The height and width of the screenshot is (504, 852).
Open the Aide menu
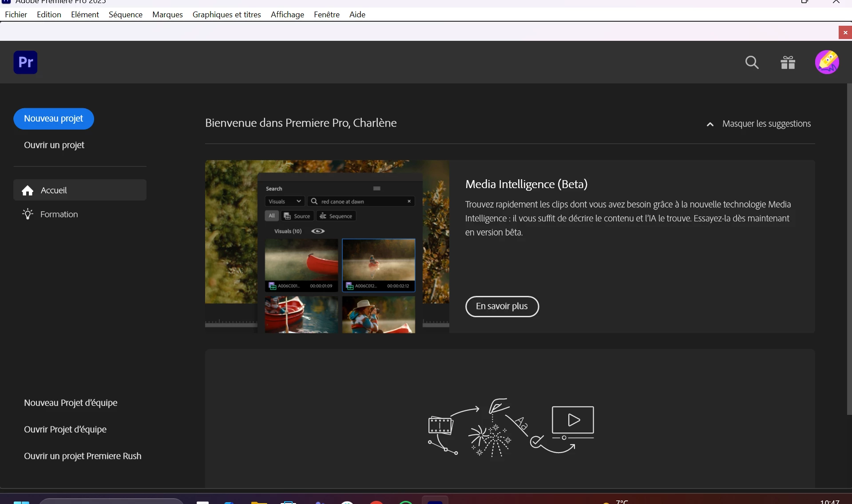[357, 14]
